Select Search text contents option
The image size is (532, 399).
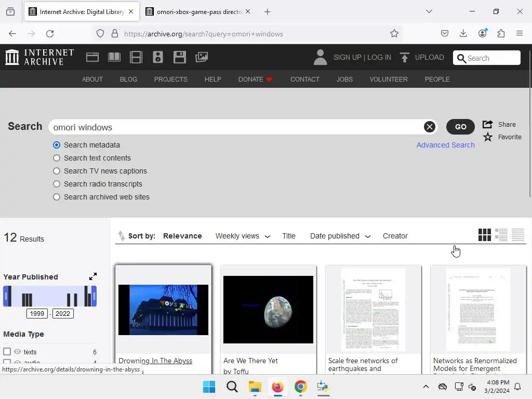57,158
